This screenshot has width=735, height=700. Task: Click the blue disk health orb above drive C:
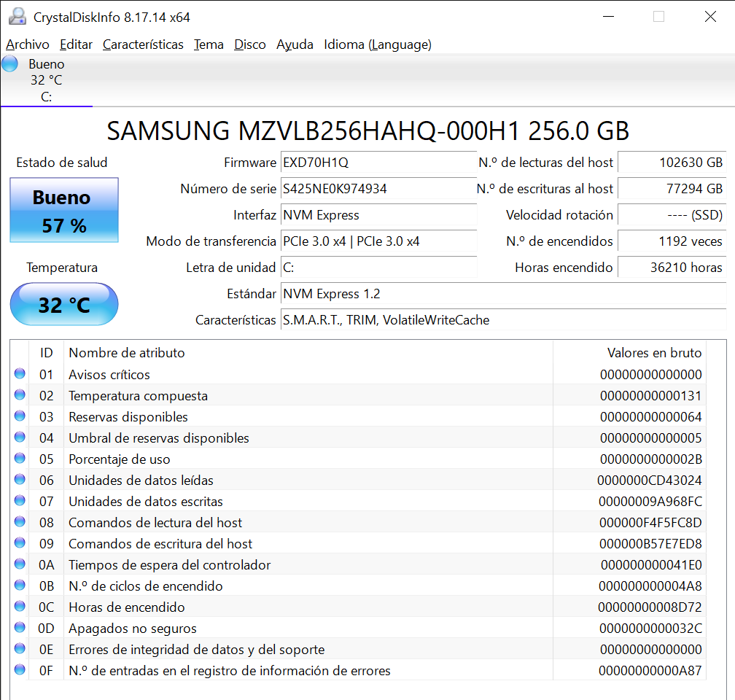[x=9, y=63]
